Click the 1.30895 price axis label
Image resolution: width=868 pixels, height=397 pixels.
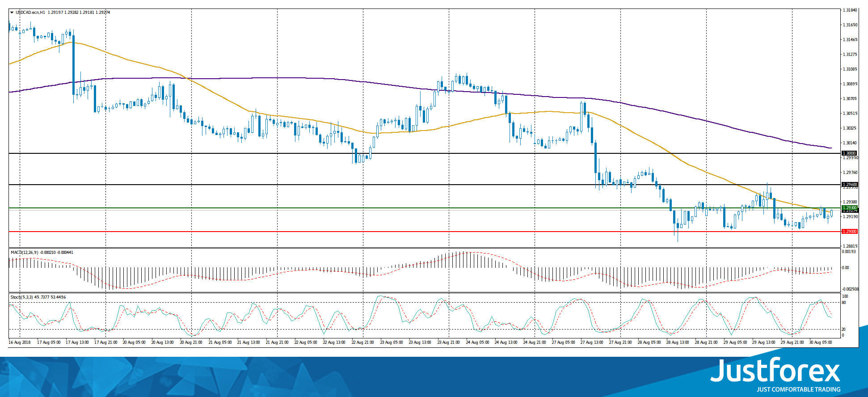click(850, 84)
